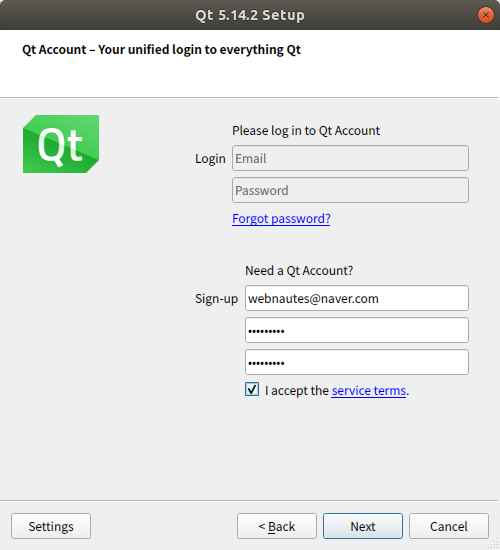
Task: Proceed with the Next button
Action: pos(363,526)
